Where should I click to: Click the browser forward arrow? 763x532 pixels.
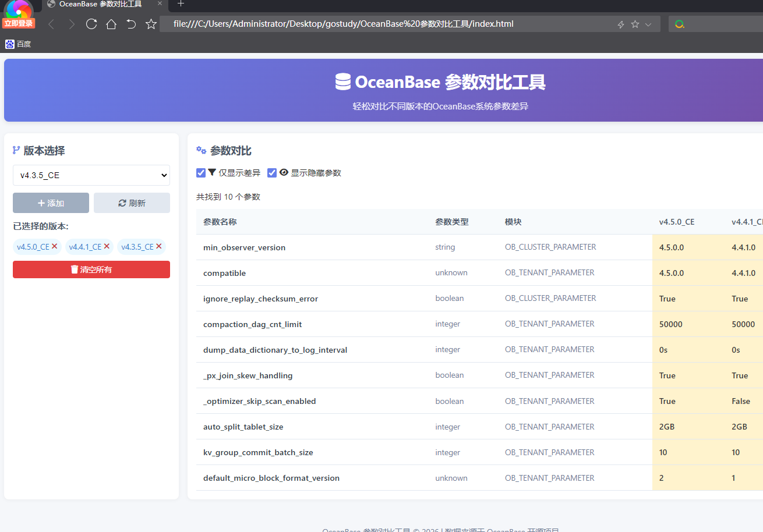point(71,24)
